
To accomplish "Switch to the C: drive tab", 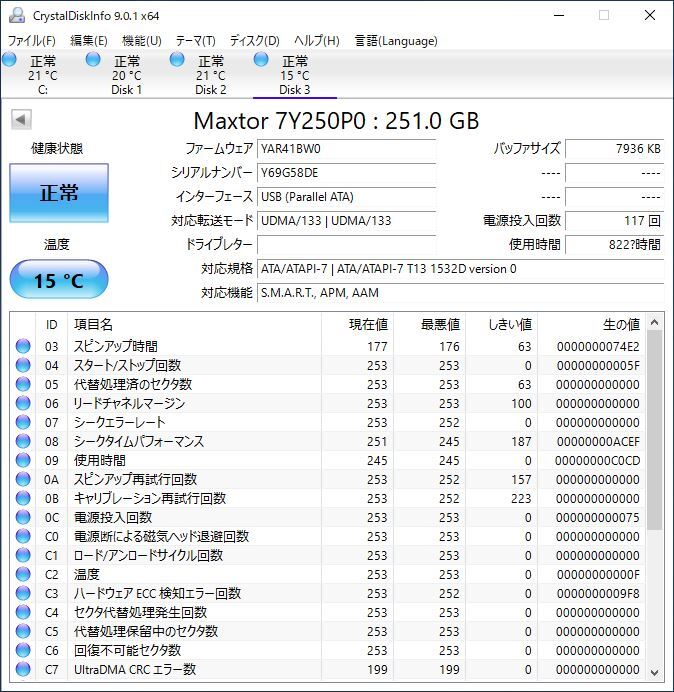I will tap(42, 74).
